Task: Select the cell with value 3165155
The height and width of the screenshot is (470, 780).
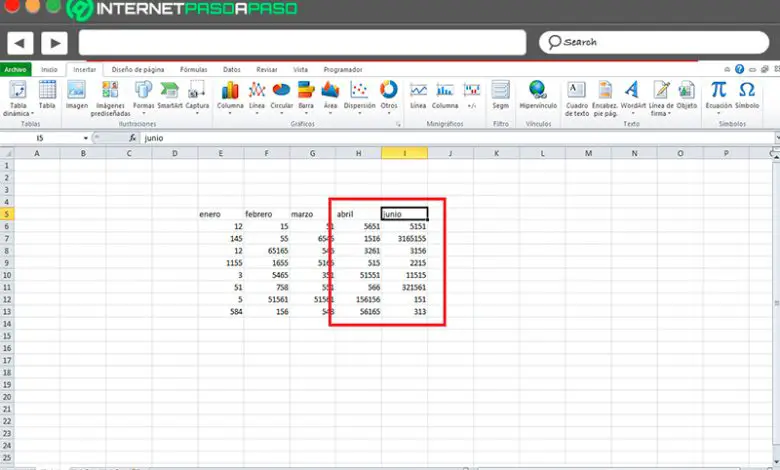Action: pos(404,239)
